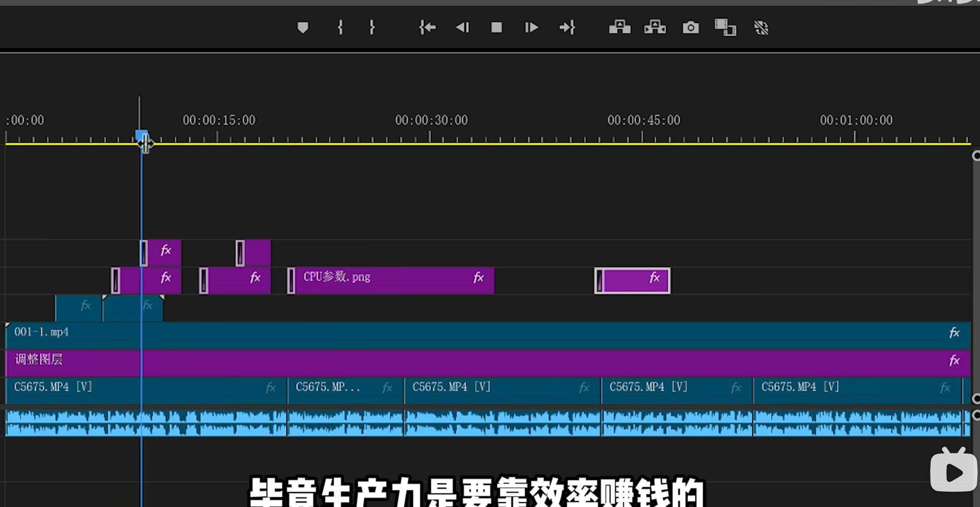Click the fx badge on the 001-1.mp4 clip
The width and height of the screenshot is (980, 507).
pos(954,333)
